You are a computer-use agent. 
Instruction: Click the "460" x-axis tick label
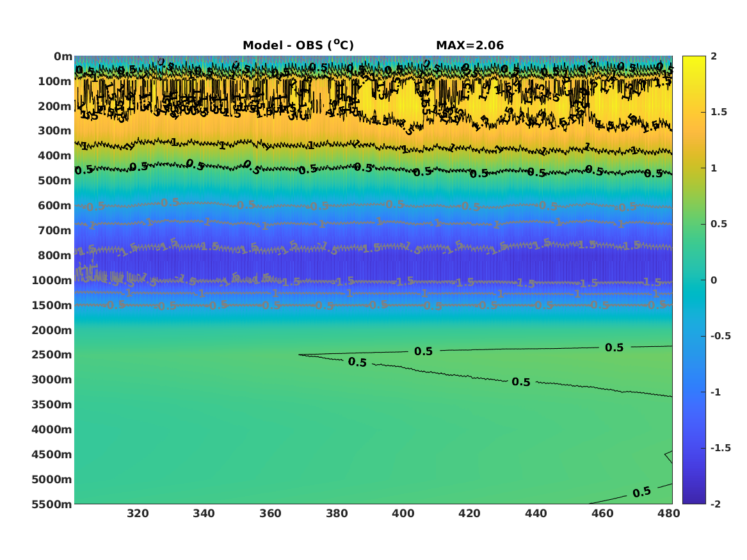tap(602, 513)
